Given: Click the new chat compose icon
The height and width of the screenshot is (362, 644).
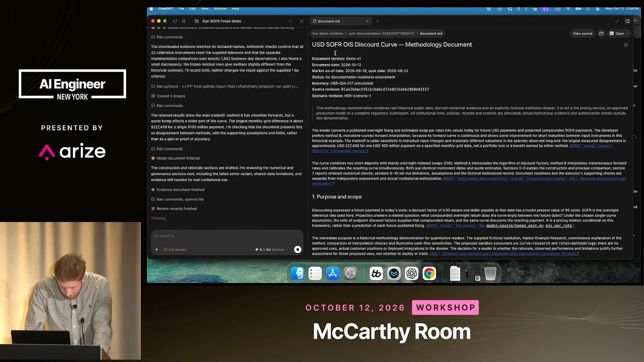Looking at the screenshot, I should click(184, 21).
